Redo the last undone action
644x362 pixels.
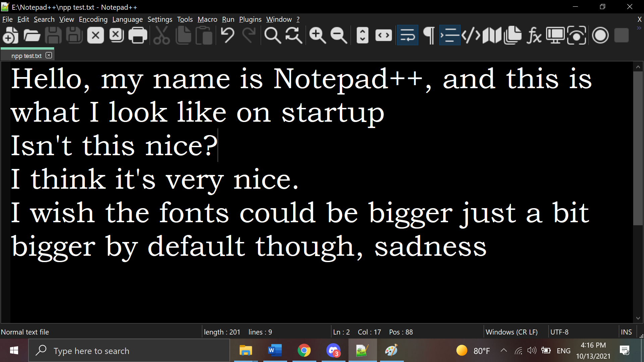(249, 35)
